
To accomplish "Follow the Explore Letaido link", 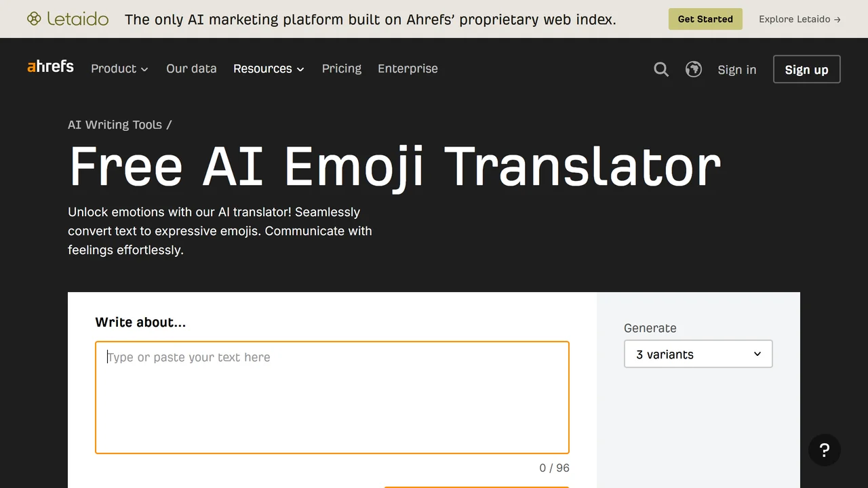I will coord(800,19).
